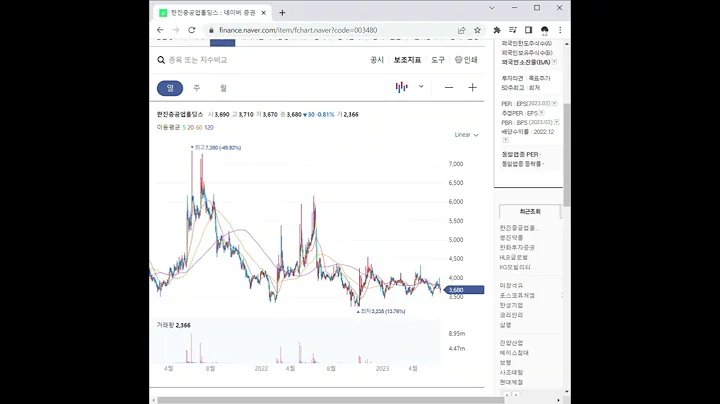The width and height of the screenshot is (720, 404).
Task: Open 코리안리 in recent list
Action: click(x=512, y=315)
